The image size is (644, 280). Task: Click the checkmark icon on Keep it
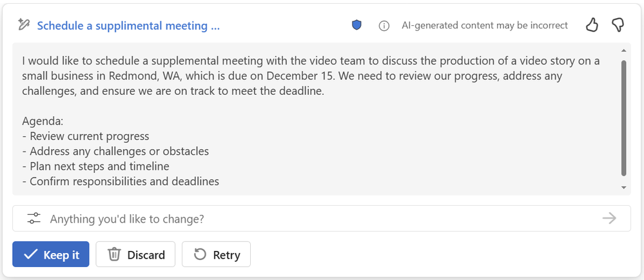30,254
